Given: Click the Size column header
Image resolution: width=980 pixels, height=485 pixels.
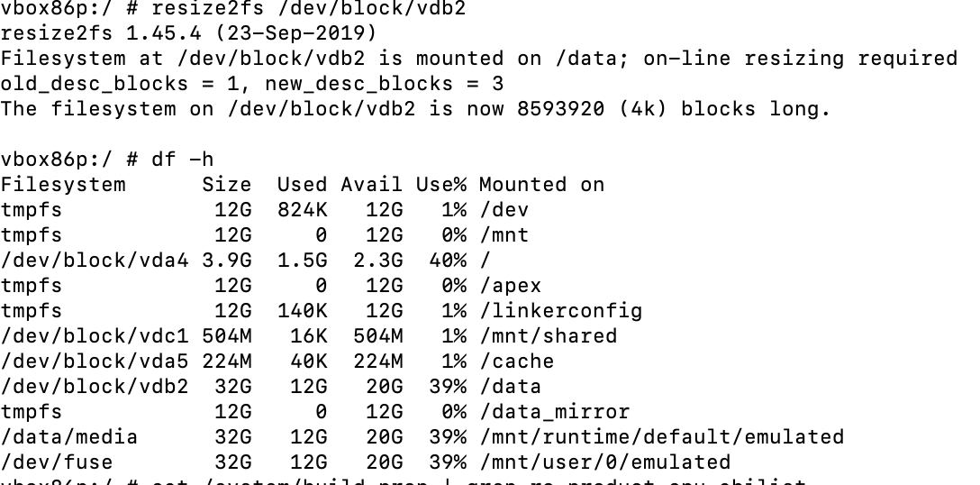Looking at the screenshot, I should 226,185.
